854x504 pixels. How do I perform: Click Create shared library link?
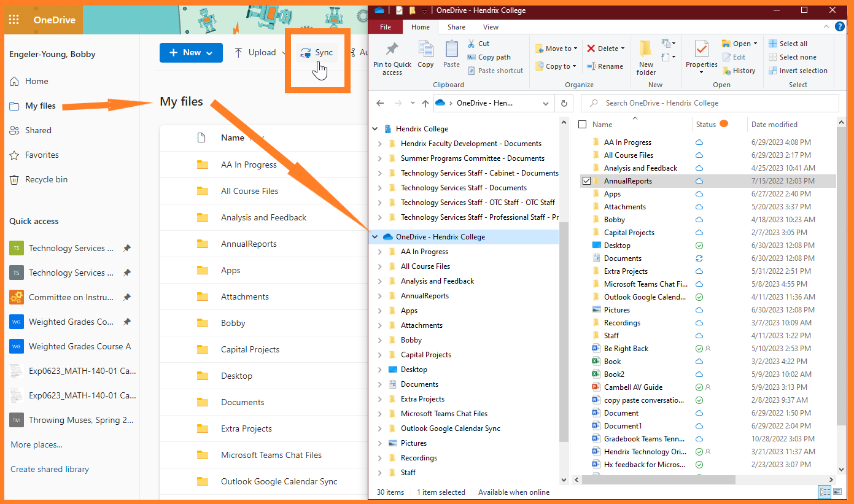pos(50,469)
